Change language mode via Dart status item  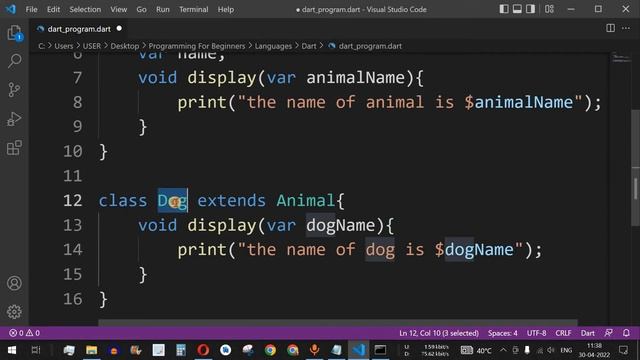(x=588, y=333)
